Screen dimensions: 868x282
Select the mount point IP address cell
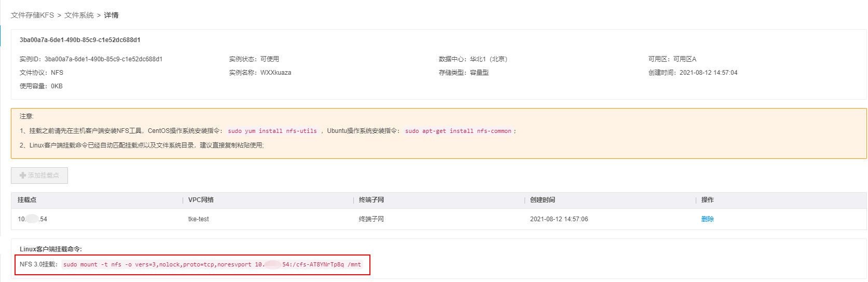pyautogui.click(x=32, y=219)
